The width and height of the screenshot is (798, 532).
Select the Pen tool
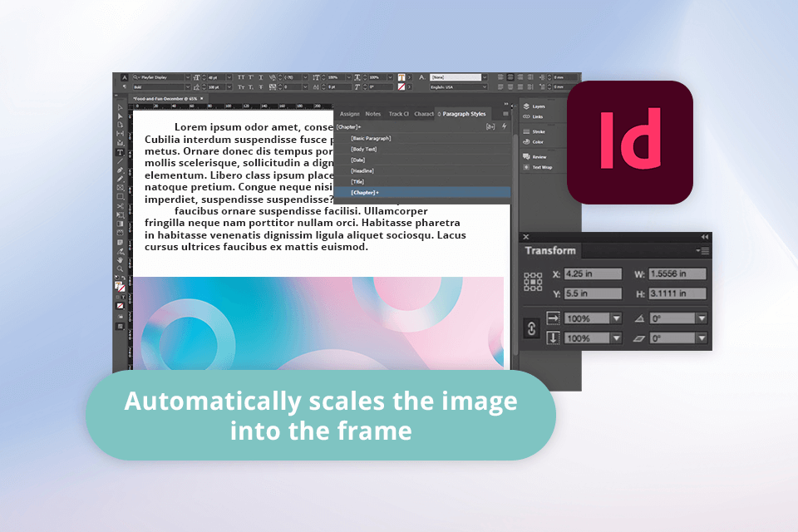[x=120, y=170]
